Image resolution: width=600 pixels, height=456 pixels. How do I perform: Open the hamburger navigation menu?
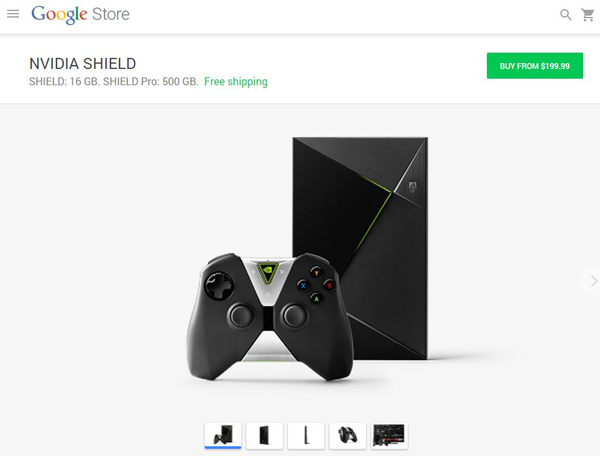tap(13, 14)
